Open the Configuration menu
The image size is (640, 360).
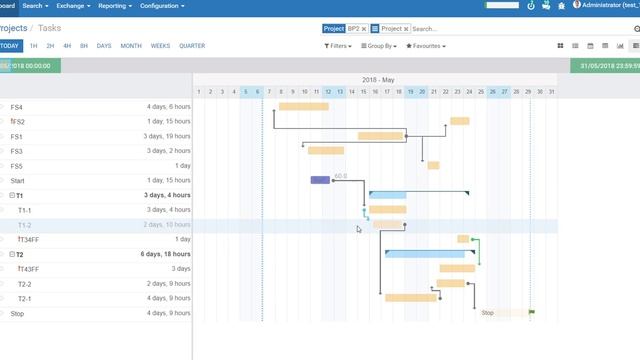click(162, 6)
